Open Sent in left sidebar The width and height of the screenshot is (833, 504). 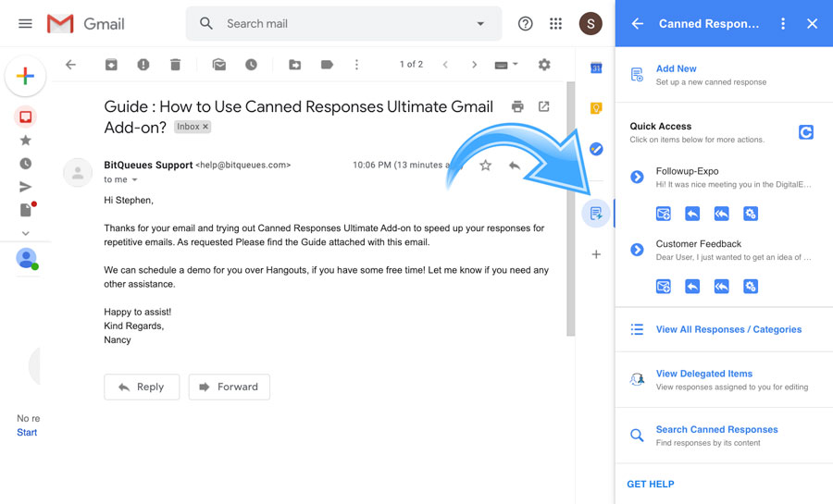pyautogui.click(x=25, y=187)
